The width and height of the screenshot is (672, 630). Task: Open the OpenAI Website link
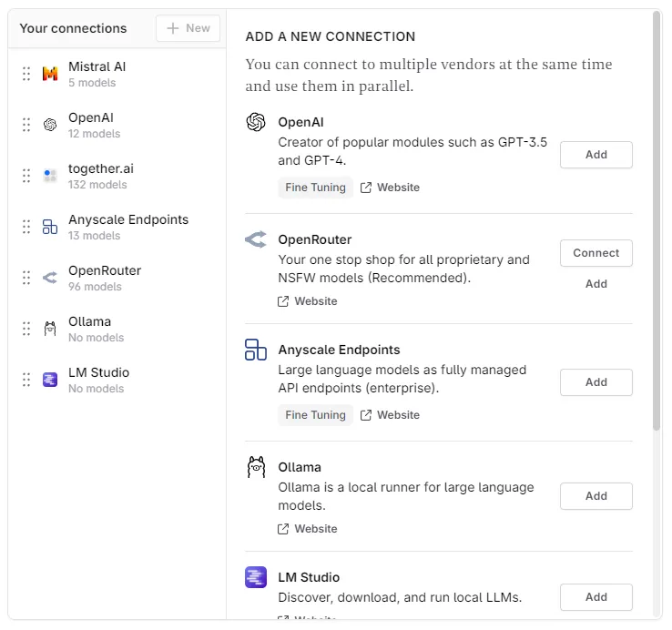pyautogui.click(x=390, y=188)
